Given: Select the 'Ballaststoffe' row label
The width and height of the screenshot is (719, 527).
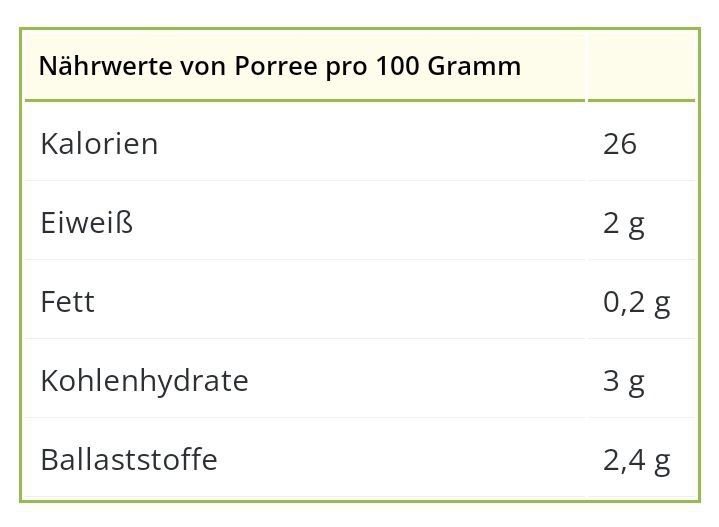Looking at the screenshot, I should [129, 460].
